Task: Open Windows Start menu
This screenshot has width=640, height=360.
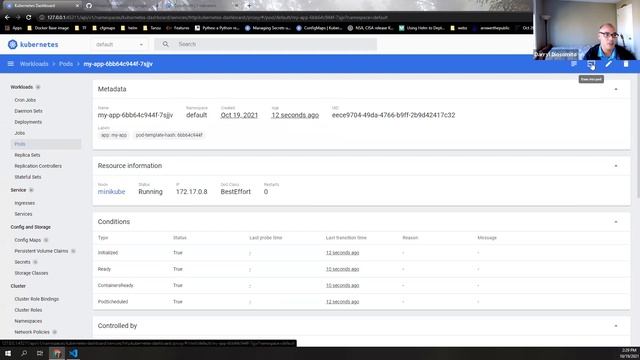Action: [8, 353]
